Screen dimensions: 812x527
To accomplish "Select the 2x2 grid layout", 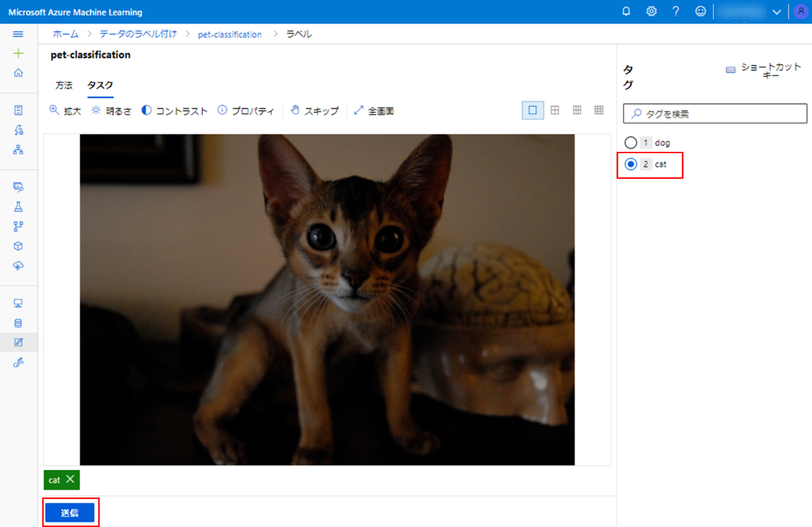I will coord(555,110).
